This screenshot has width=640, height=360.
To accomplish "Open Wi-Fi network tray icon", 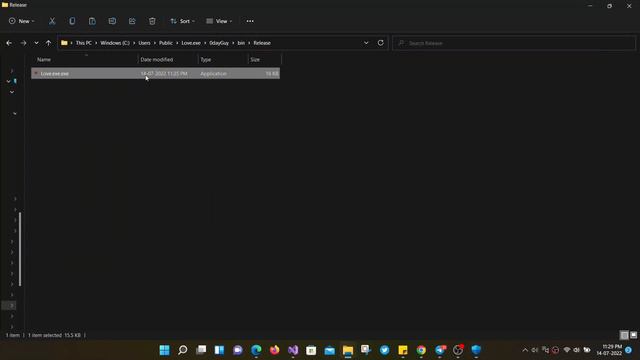I will [567, 350].
